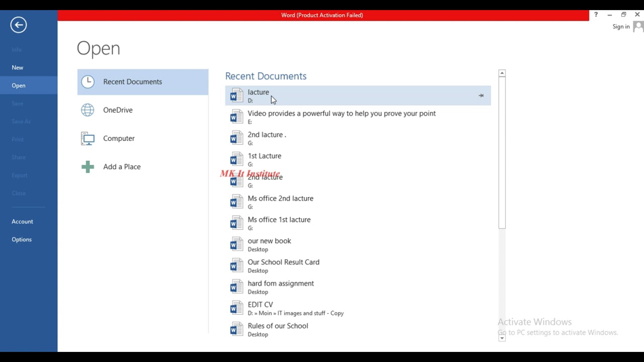644x362 pixels.
Task: Click the Word icon beside Rules of our School
Action: pyautogui.click(x=236, y=329)
